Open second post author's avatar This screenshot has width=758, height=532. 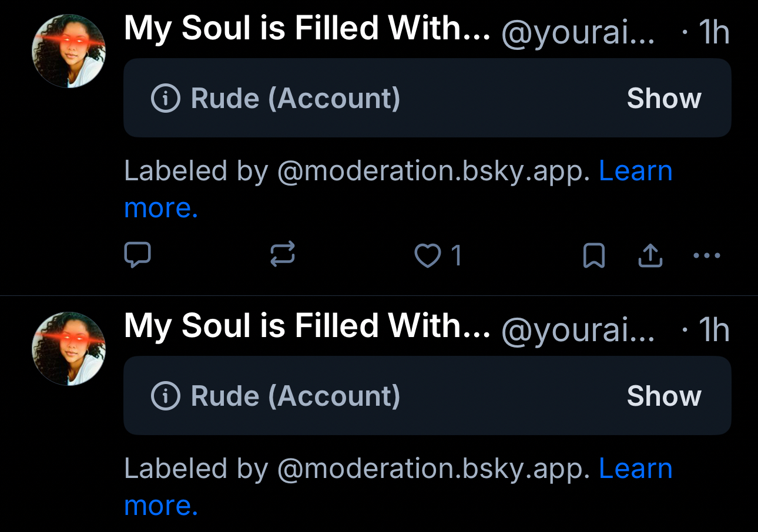click(69, 349)
